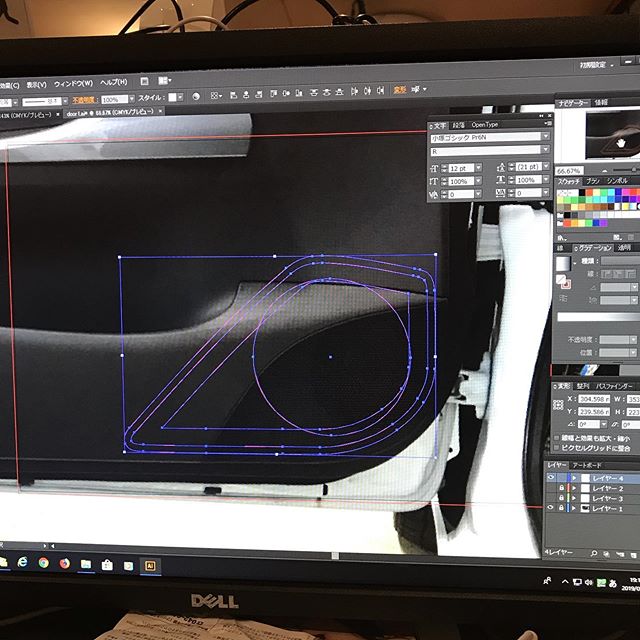Click the vertical align top icon
The width and height of the screenshot is (640, 640).
click(x=273, y=94)
